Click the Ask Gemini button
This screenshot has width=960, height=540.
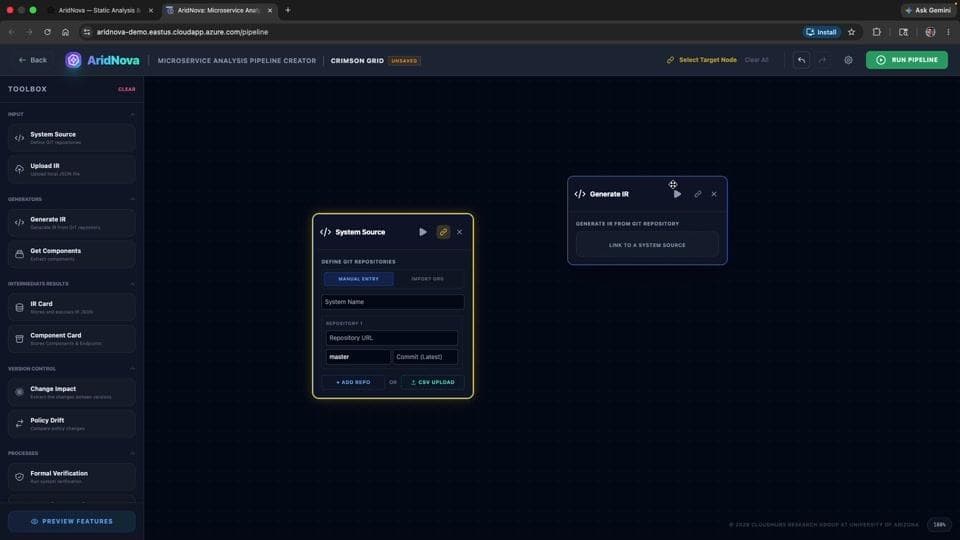928,10
